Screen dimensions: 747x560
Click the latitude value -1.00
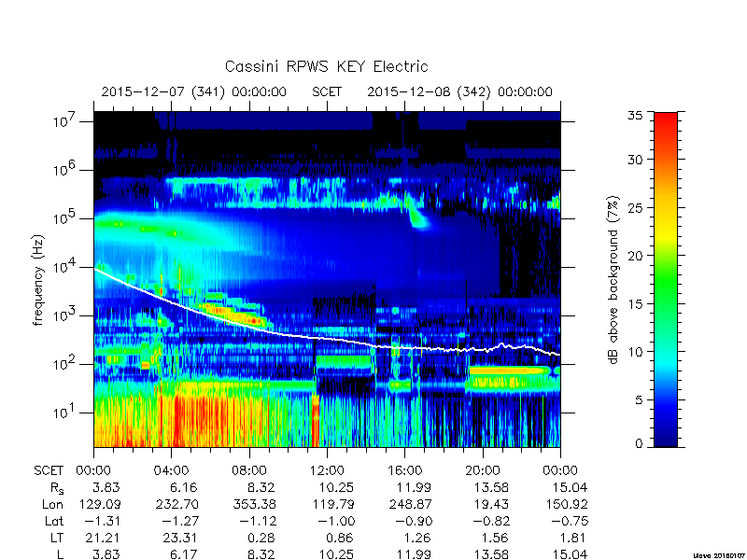(335, 521)
